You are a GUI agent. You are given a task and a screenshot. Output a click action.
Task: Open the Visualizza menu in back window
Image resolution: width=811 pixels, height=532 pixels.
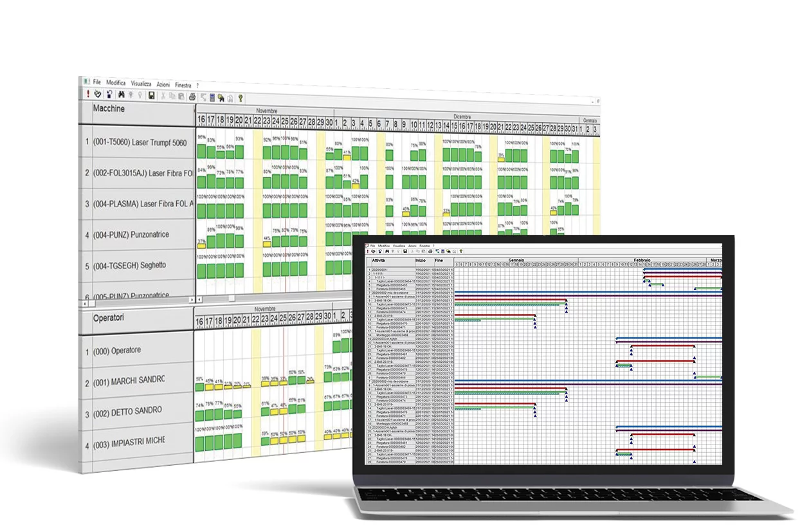pyautogui.click(x=141, y=84)
